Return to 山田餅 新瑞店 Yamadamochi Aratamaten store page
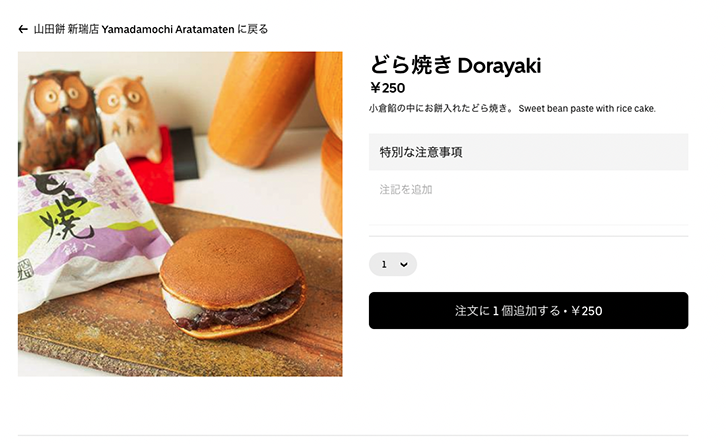The height and width of the screenshot is (444, 726). [x=150, y=30]
